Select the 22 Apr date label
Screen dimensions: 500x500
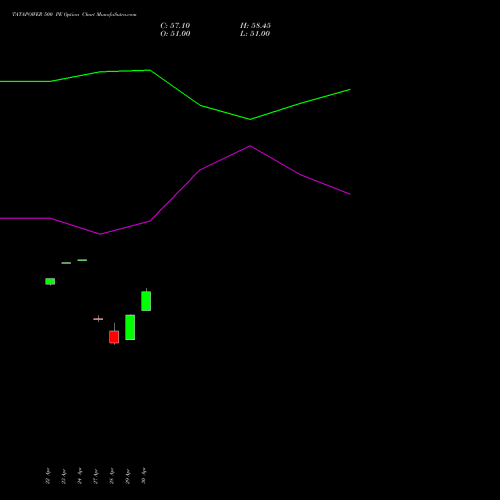48,476
